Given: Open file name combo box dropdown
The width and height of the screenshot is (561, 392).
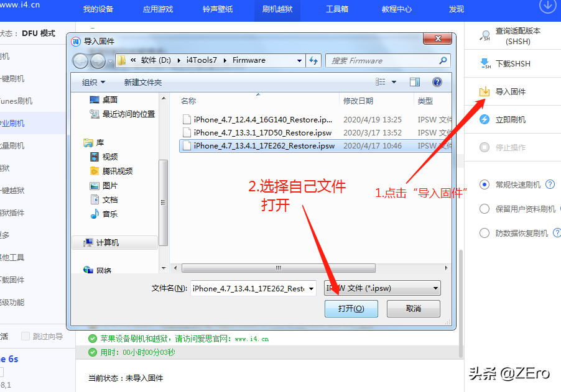Looking at the screenshot, I should 312,288.
